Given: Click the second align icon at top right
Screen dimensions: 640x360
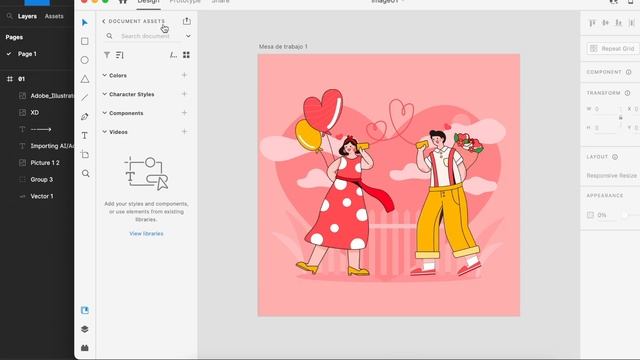Looking at the screenshot, I should pyautogui.click(x=605, y=23).
